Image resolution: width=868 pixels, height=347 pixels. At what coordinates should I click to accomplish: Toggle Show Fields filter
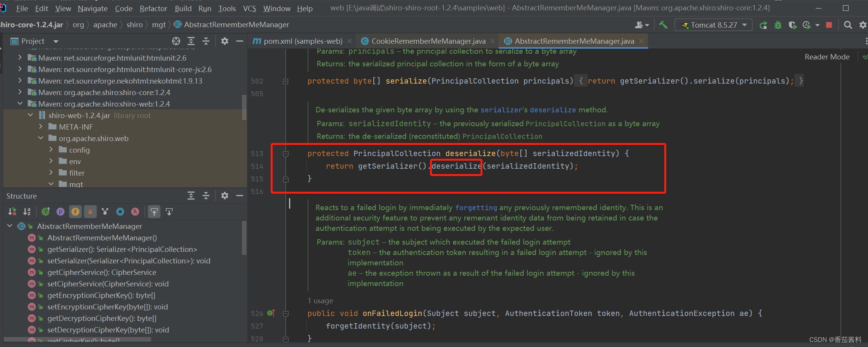click(75, 211)
